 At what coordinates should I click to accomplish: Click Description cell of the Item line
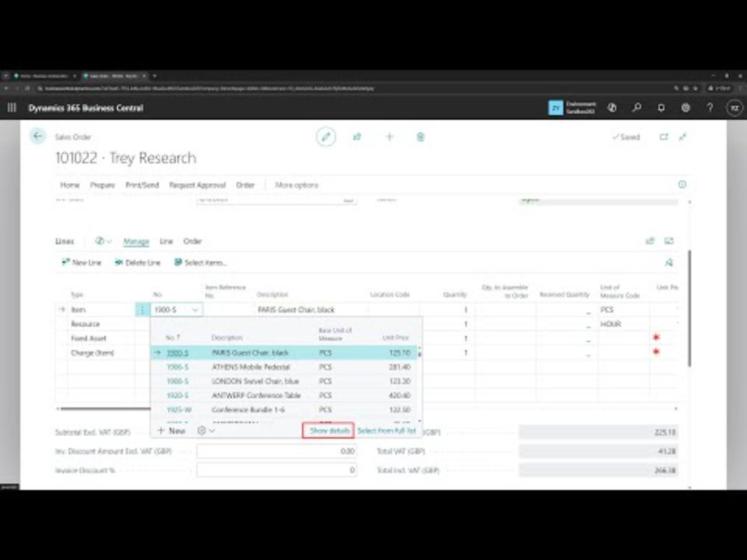point(311,310)
